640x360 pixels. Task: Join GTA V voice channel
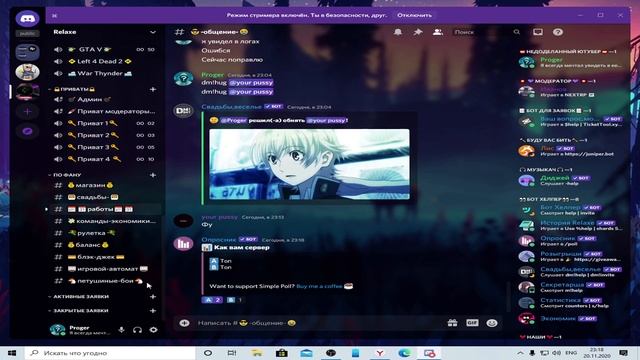coord(105,49)
